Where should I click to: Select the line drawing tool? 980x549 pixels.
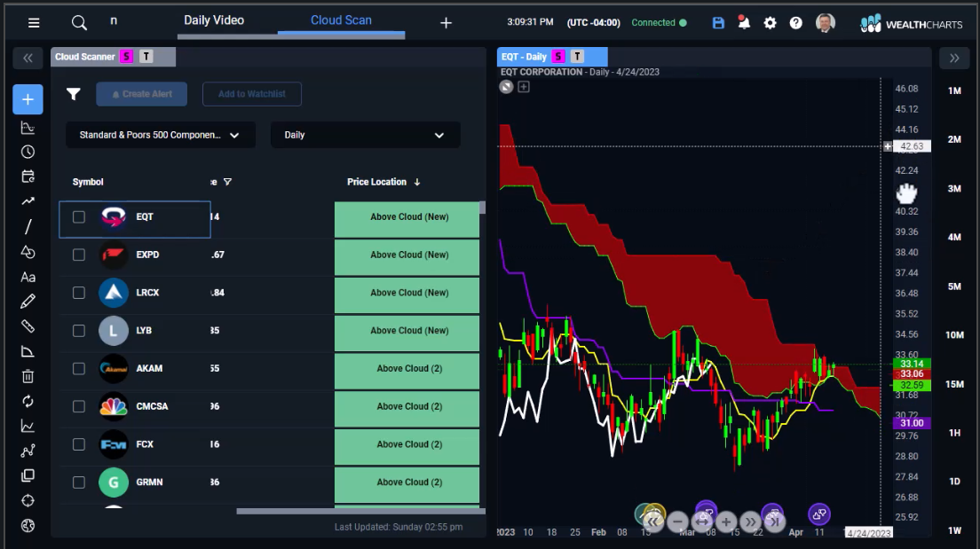click(x=28, y=226)
